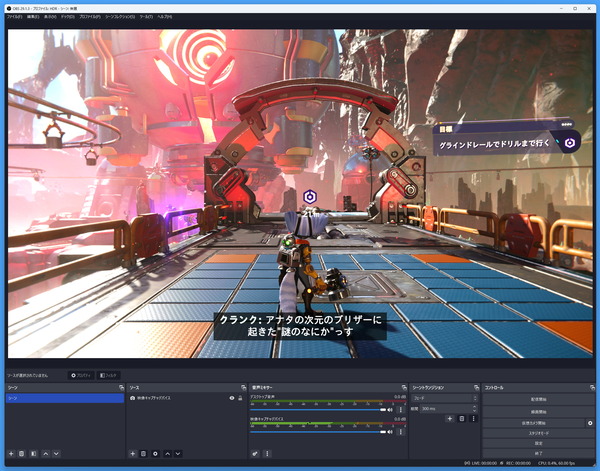Open capture device audio options menu
The image size is (600, 471).
click(x=401, y=432)
